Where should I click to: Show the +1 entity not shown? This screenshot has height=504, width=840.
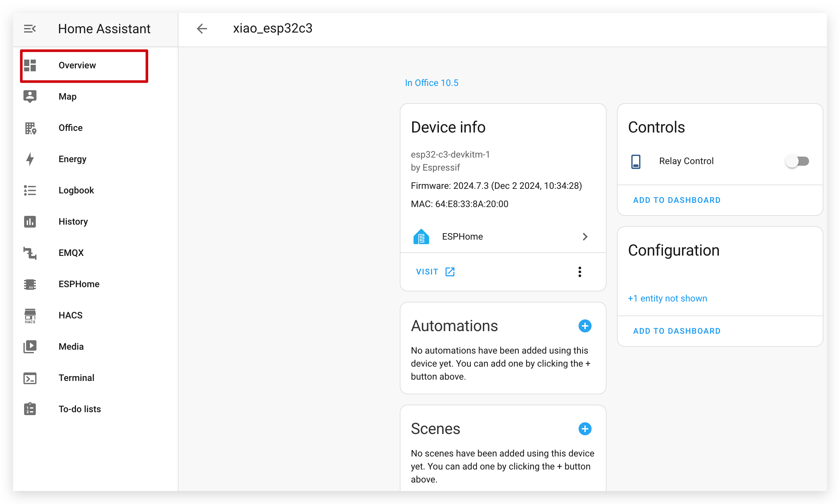[667, 299]
